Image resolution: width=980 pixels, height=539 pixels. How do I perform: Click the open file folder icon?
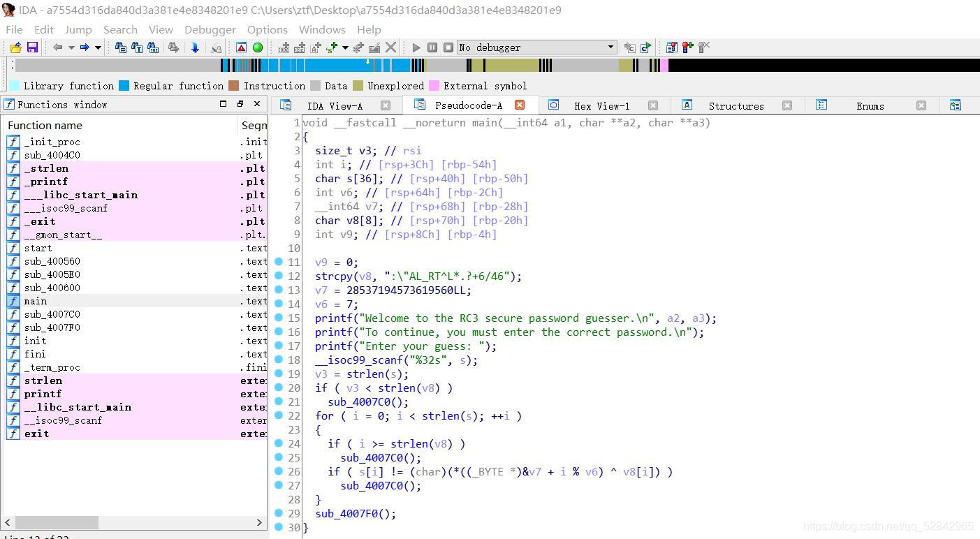click(x=15, y=47)
